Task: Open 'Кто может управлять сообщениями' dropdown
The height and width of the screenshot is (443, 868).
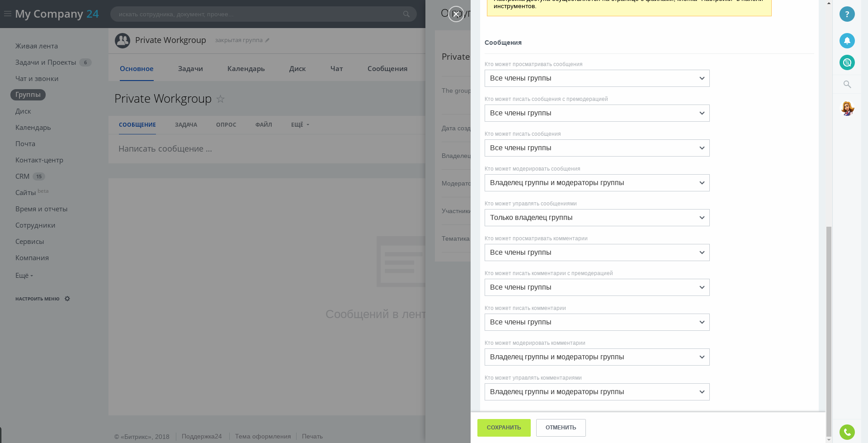Action: tap(597, 218)
